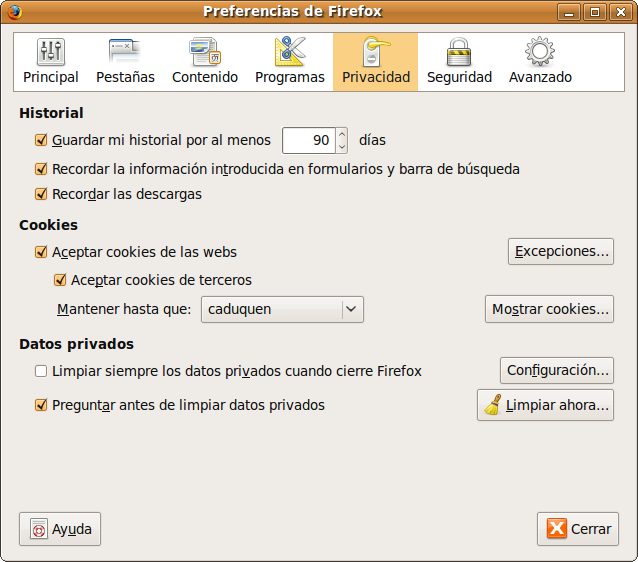Select the Avanzado gear icon

[540, 52]
